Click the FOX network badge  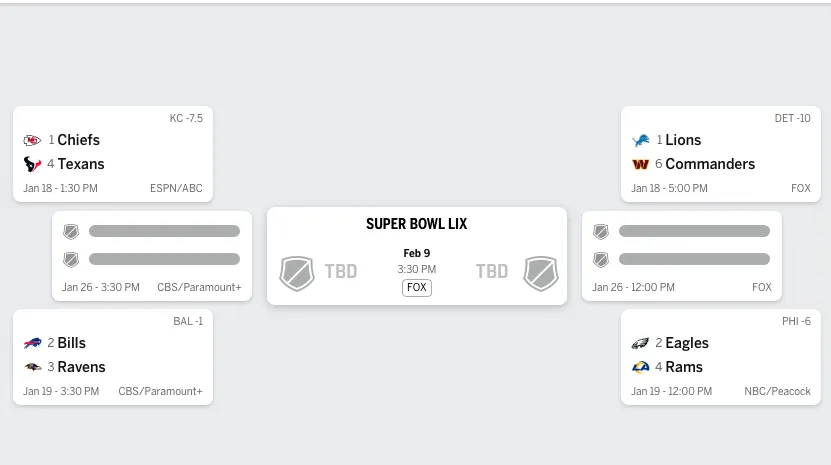[x=417, y=287]
